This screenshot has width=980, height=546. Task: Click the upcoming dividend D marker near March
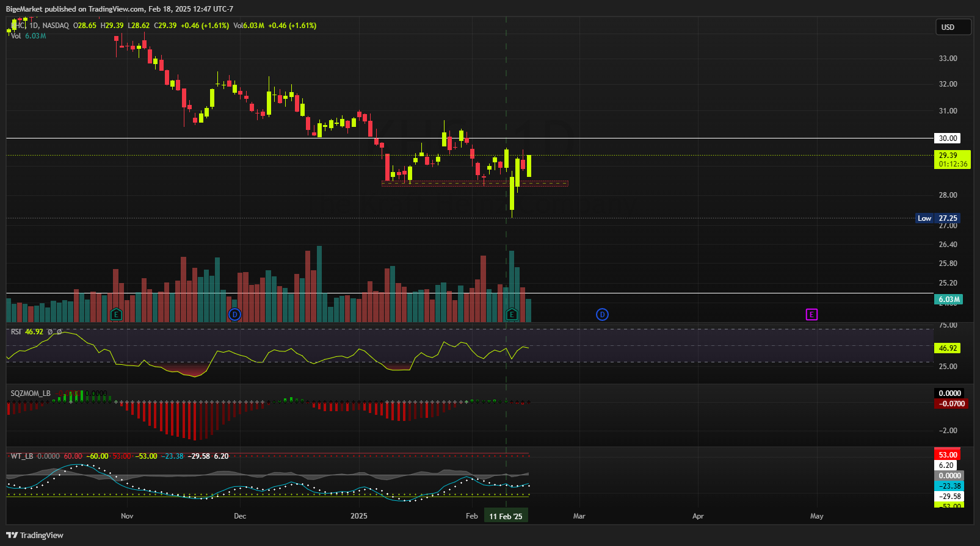click(602, 315)
